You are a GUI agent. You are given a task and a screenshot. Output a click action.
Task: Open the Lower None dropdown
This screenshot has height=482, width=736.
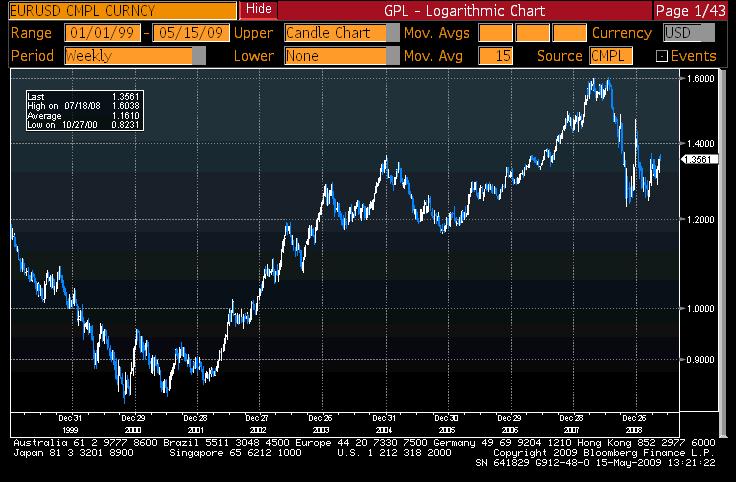click(x=339, y=56)
